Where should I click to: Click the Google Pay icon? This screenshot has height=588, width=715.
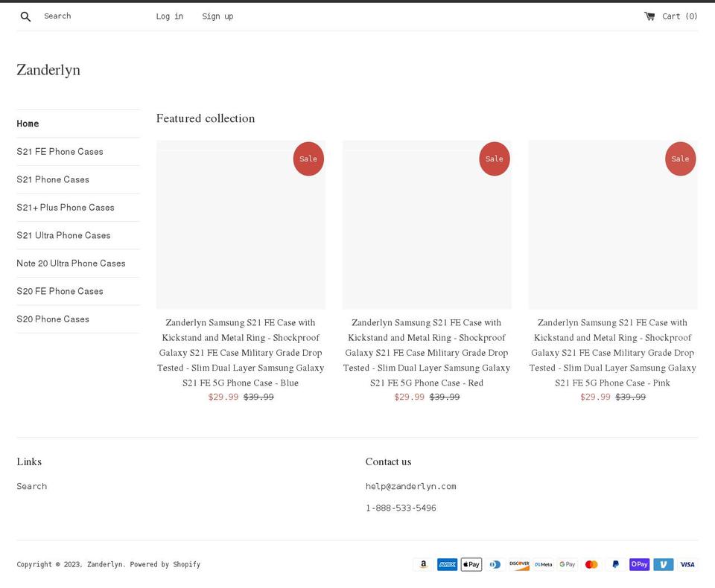568,564
